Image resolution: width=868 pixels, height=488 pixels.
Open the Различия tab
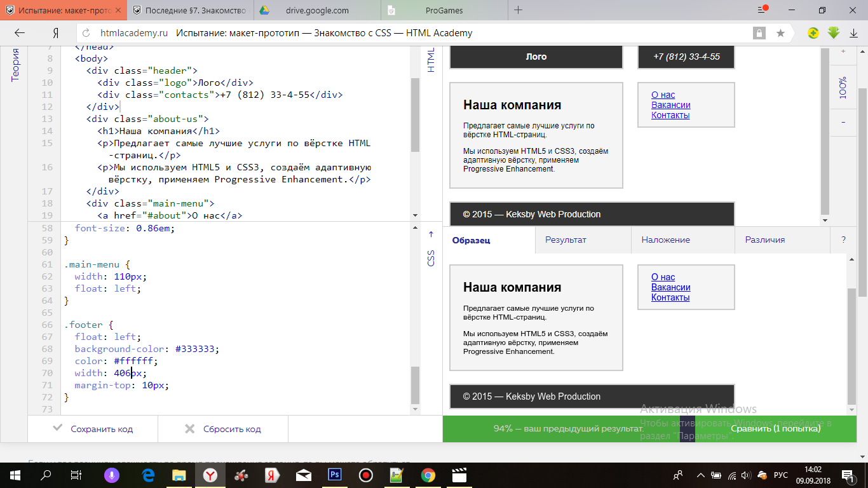tap(764, 240)
